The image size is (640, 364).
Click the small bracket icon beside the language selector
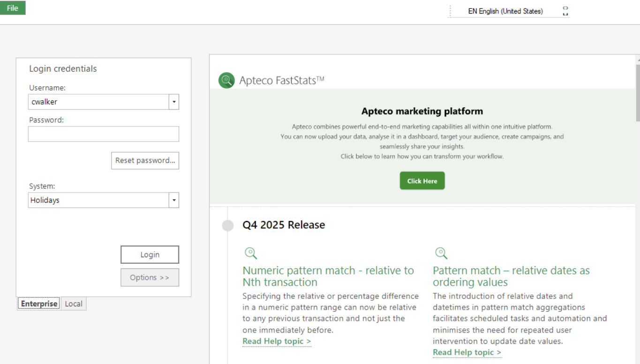[x=565, y=11]
